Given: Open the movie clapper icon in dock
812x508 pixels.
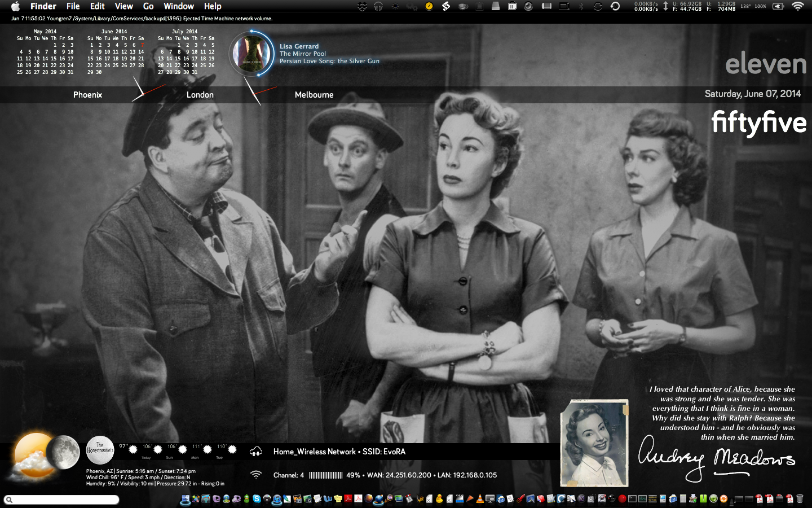Looking at the screenshot, I should point(460,499).
